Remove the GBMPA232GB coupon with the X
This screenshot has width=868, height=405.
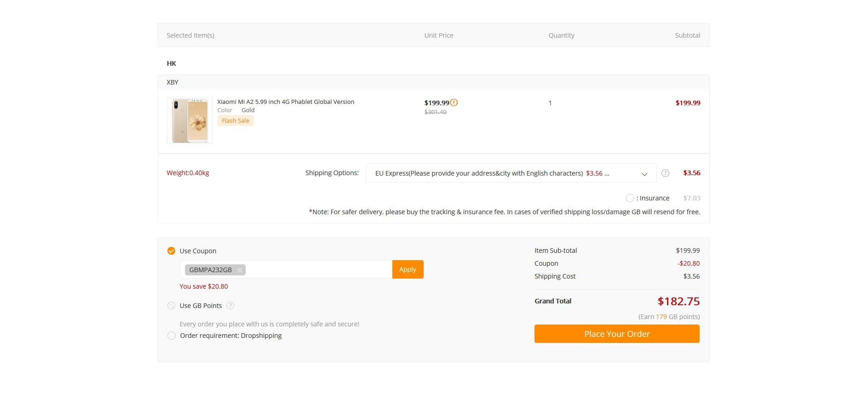[x=240, y=270]
